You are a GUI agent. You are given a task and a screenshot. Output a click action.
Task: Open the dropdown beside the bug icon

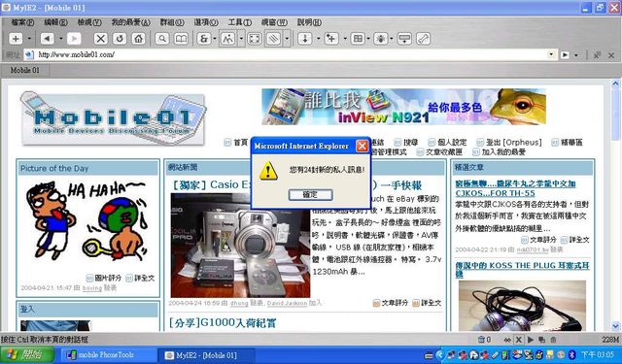point(391,39)
